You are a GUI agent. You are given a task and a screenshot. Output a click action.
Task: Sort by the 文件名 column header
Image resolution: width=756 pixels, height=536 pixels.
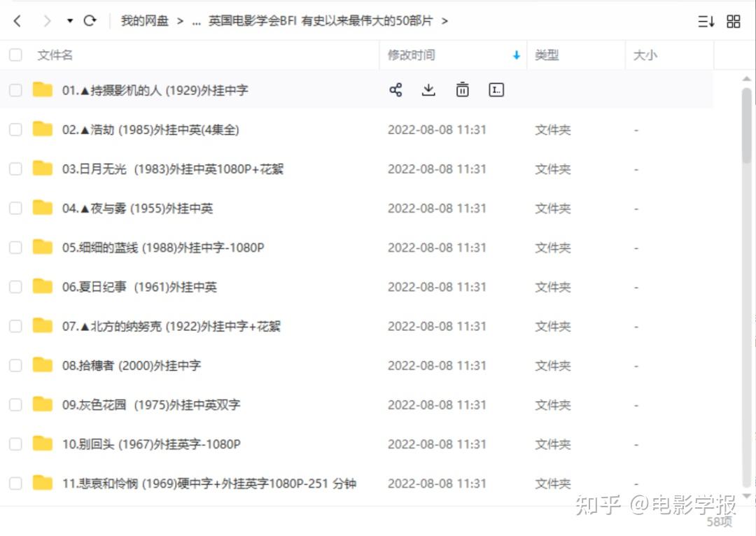(55, 55)
